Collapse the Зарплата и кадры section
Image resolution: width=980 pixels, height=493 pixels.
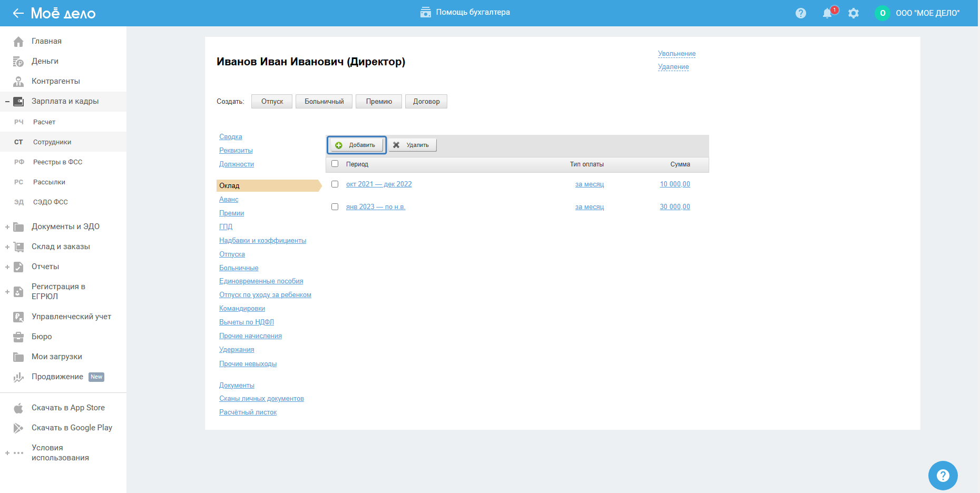pos(7,102)
